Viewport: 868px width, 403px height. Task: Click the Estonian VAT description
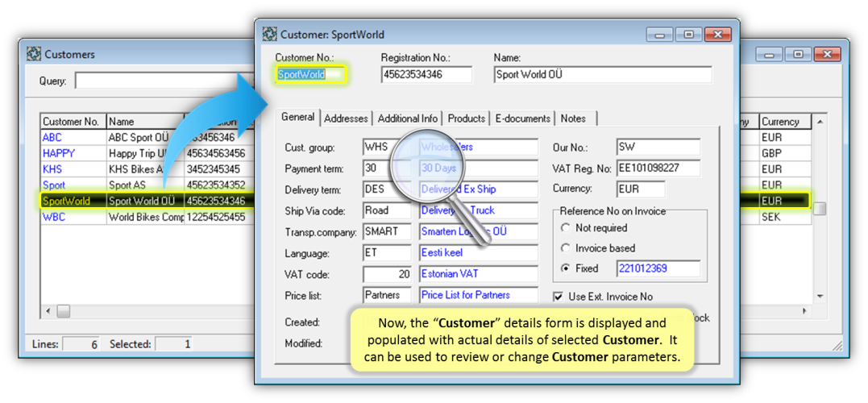tap(478, 274)
